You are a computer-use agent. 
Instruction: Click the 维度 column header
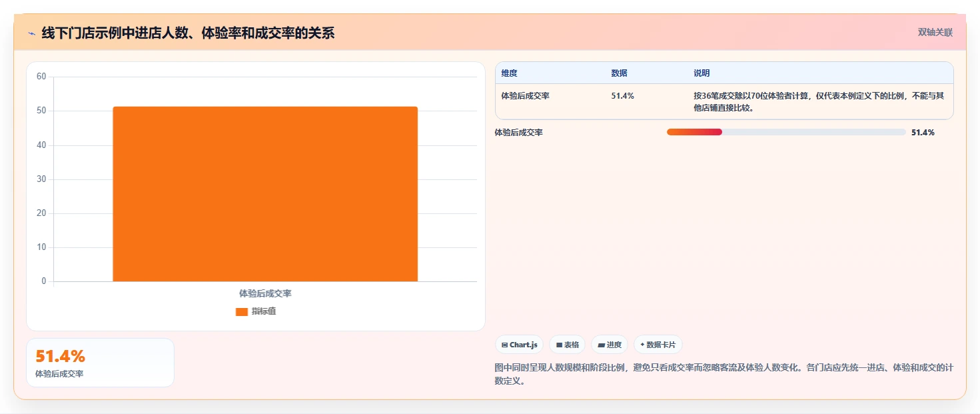pos(510,73)
